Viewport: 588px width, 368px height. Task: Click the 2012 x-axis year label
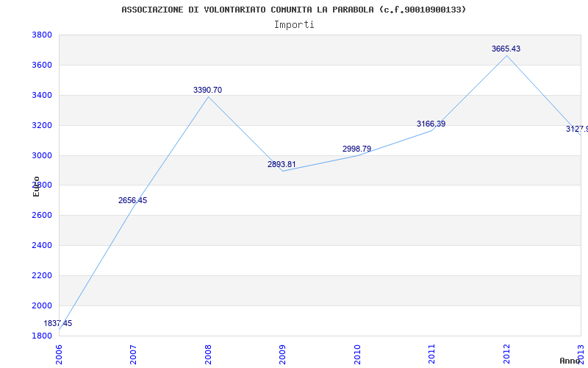point(506,354)
